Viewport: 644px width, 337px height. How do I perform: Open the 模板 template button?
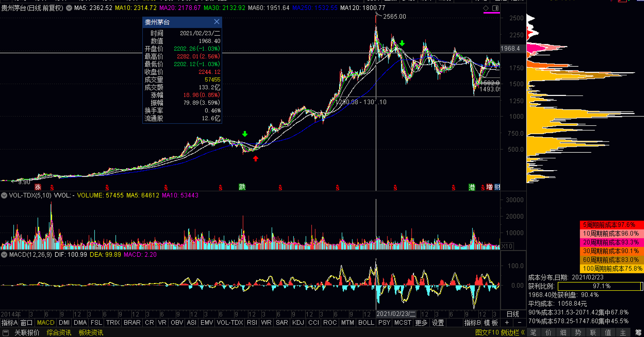[x=491, y=323]
